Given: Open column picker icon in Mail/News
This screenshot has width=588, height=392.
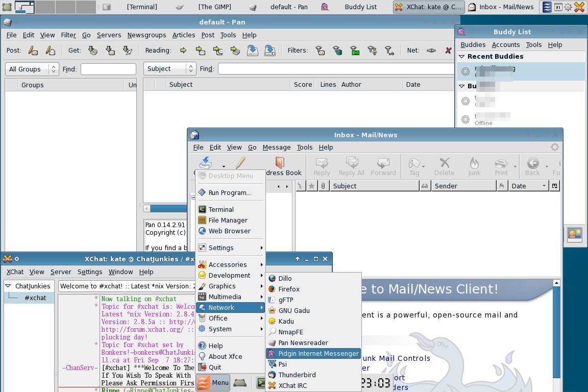Looking at the screenshot, I should click(555, 186).
